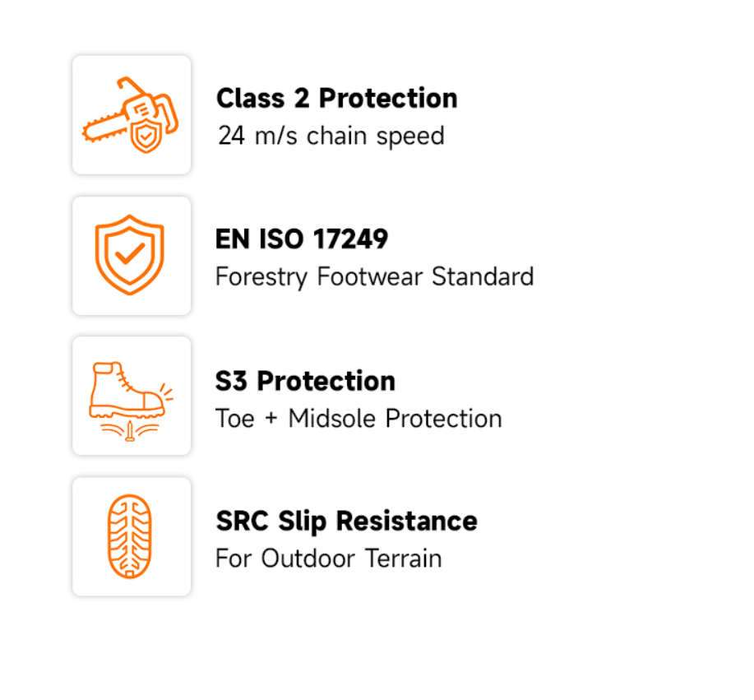Select the shield with checkmark icon
Screen dimensions: 754x700
pyautogui.click(x=129, y=255)
